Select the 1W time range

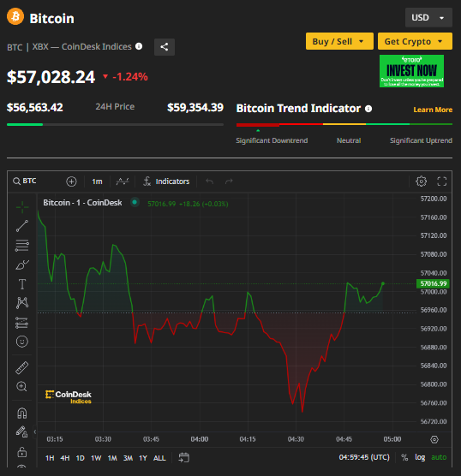pyautogui.click(x=96, y=458)
